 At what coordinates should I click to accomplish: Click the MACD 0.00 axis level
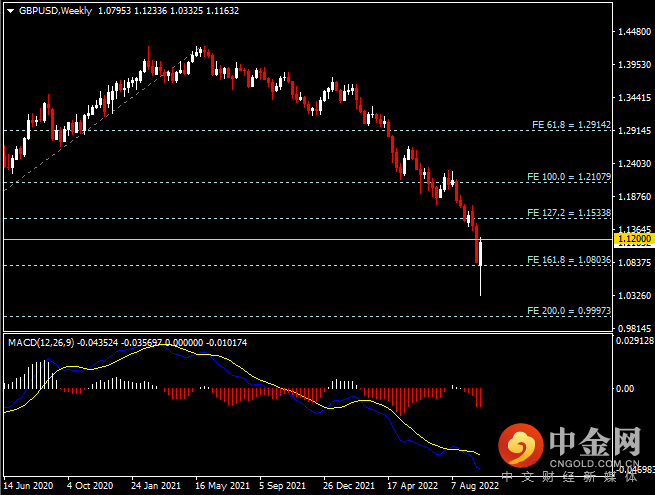(x=625, y=389)
